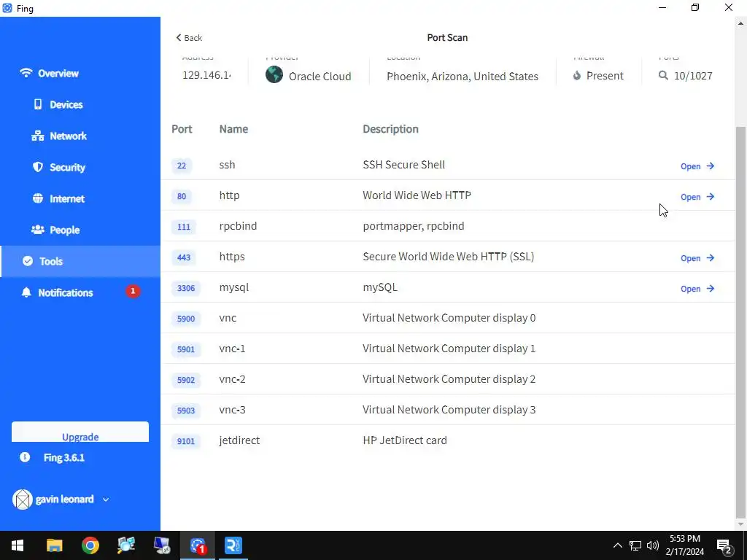Select the jetdirect service name
The image size is (747, 560).
239,440
